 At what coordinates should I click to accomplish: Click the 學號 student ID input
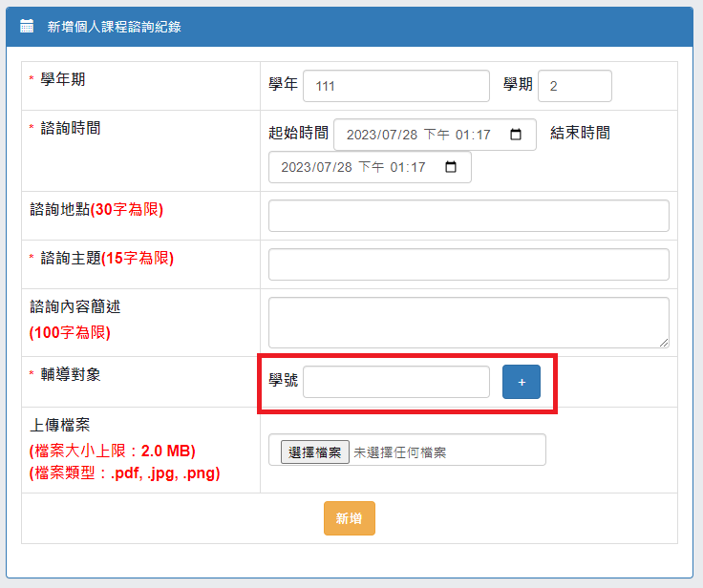tap(395, 382)
